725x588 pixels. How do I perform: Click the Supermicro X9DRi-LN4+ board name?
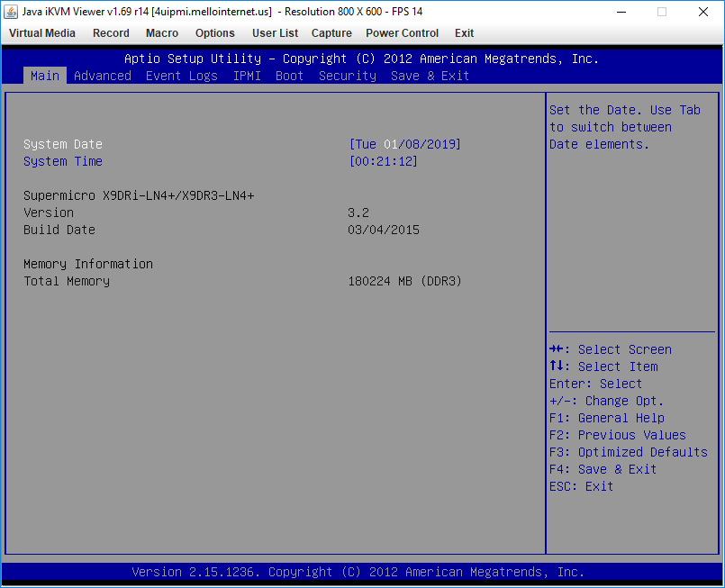(x=139, y=195)
